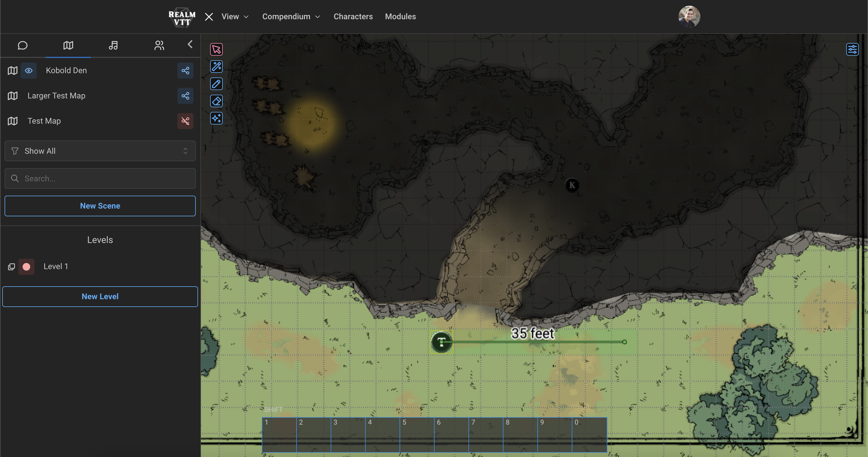
Task: Open the players panel icon
Action: [159, 45]
